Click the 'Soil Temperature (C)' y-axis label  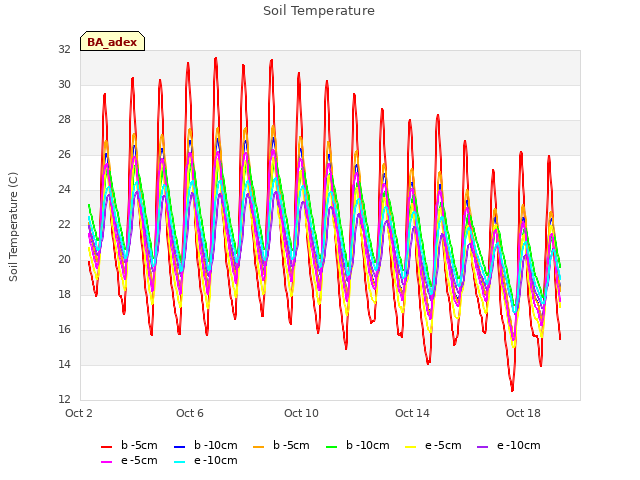point(13,227)
